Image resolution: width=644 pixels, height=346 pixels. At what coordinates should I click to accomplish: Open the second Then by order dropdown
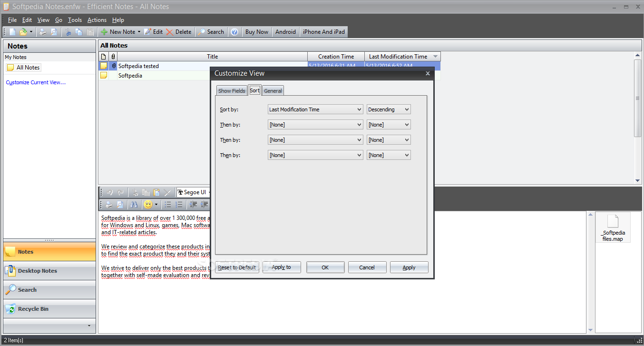point(389,140)
